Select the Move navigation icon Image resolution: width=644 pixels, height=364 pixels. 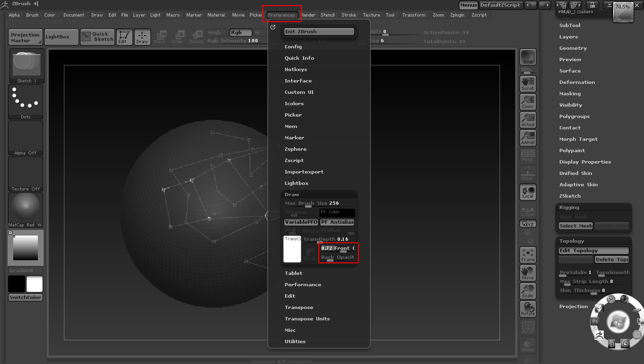pos(528,273)
